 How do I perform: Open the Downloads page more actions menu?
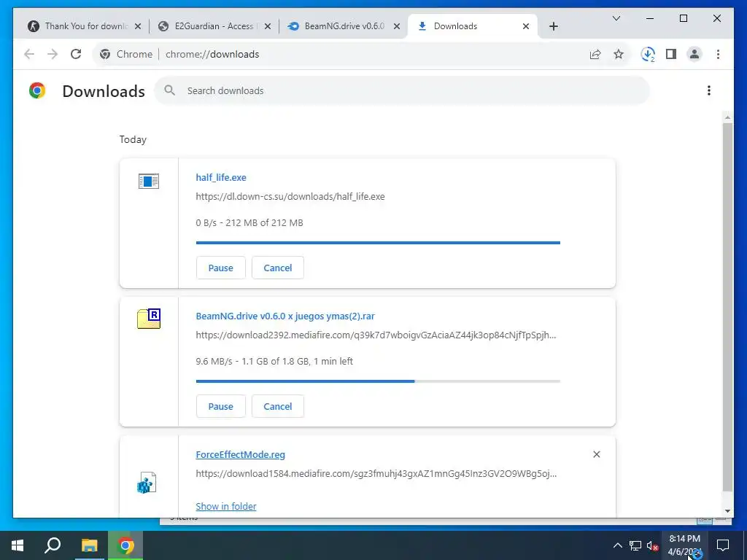click(709, 90)
